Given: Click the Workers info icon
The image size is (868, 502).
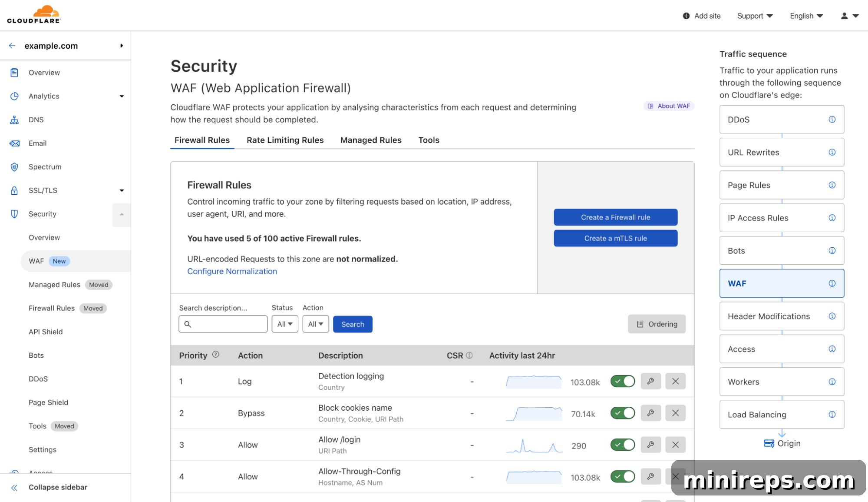Looking at the screenshot, I should 832,382.
